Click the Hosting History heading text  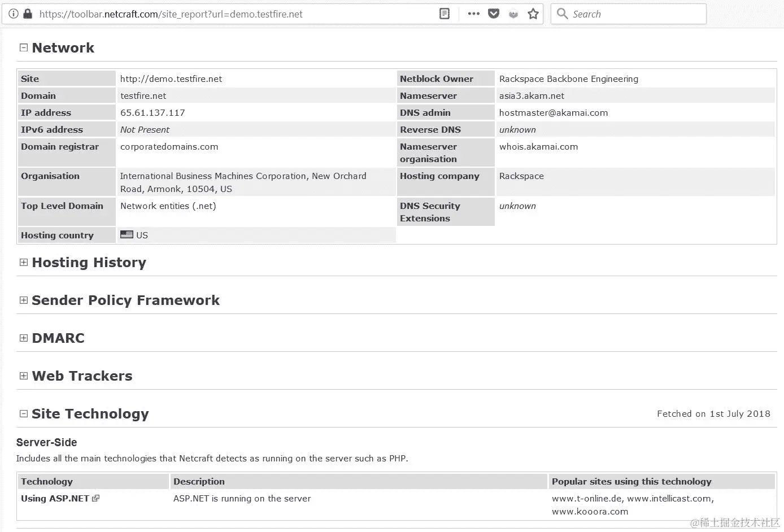(89, 262)
